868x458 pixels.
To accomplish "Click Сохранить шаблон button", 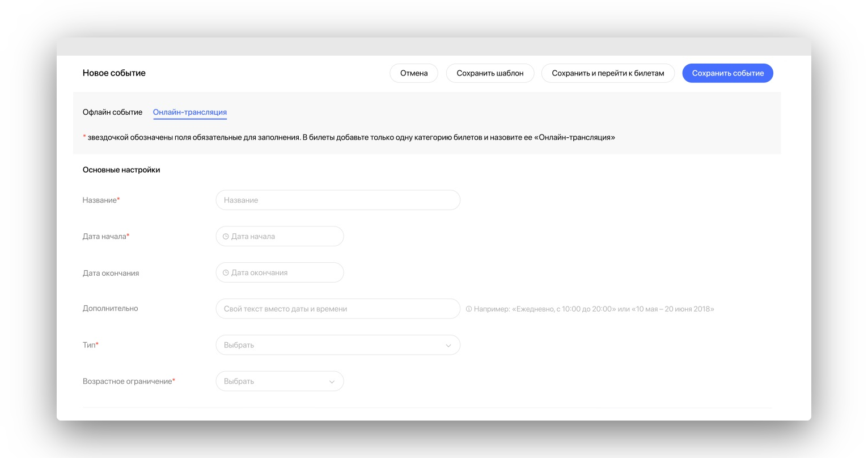I will (x=490, y=73).
